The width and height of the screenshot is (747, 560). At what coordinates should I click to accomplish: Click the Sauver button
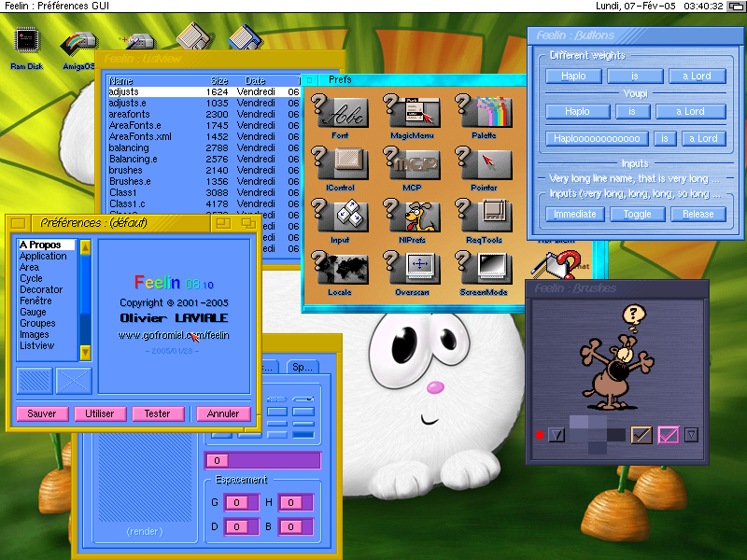(x=42, y=413)
